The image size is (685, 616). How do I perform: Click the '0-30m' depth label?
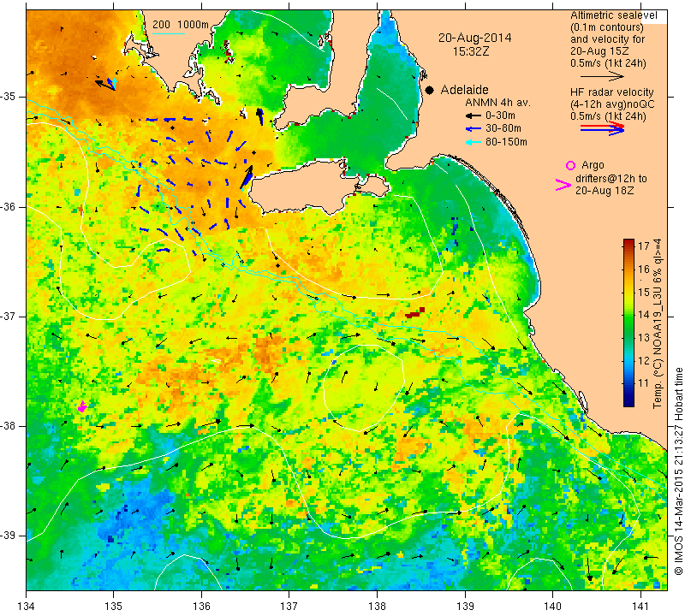pyautogui.click(x=500, y=115)
